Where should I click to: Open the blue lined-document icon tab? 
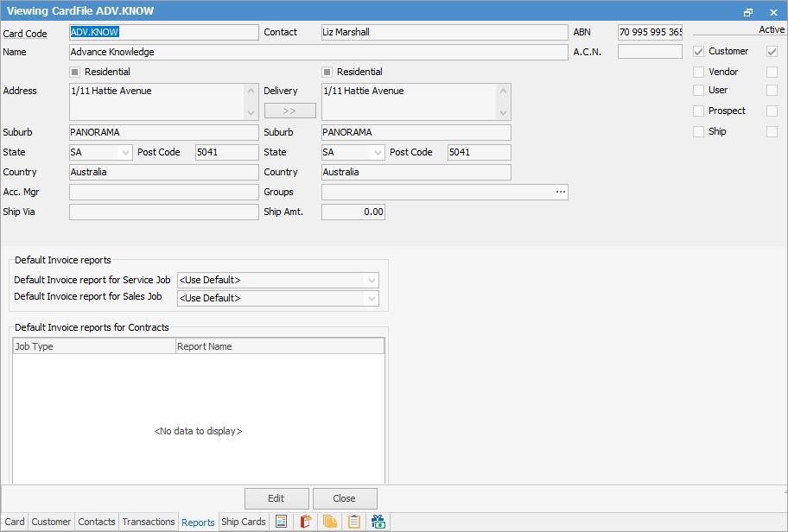[281, 522]
